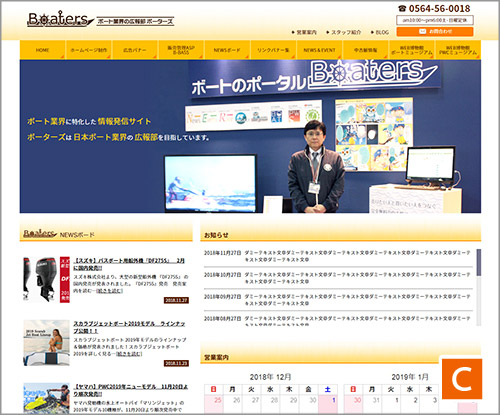The image size is (500, 415).
Task: Open the 【スズキ】 DF275S article headline
Action: tap(129, 264)
